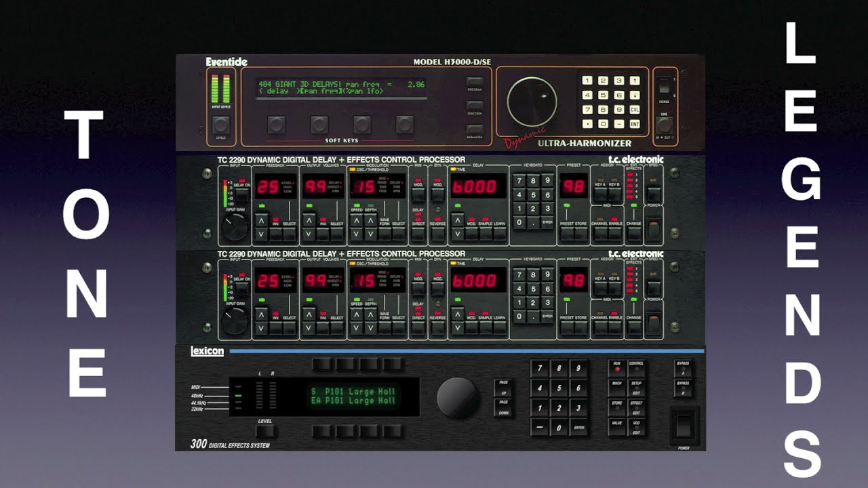The image size is (868, 488).
Task: Push the Eventide LEVELS button
Action: [220, 125]
